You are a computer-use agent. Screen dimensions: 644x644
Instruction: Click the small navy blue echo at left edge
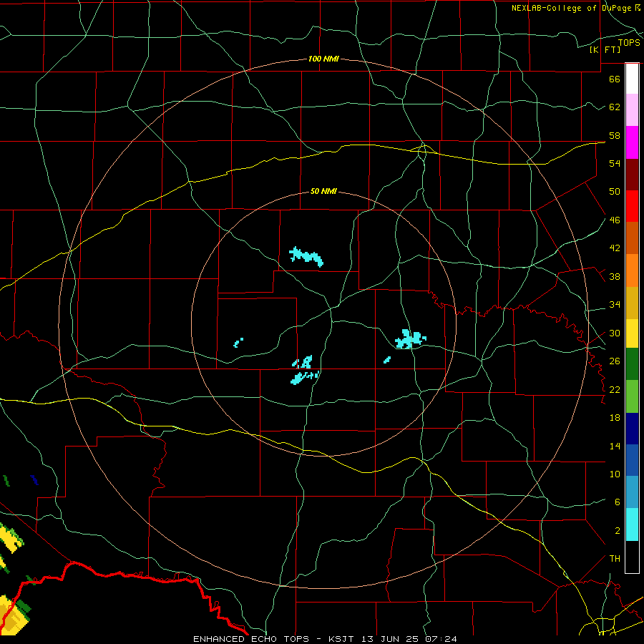coord(34,479)
